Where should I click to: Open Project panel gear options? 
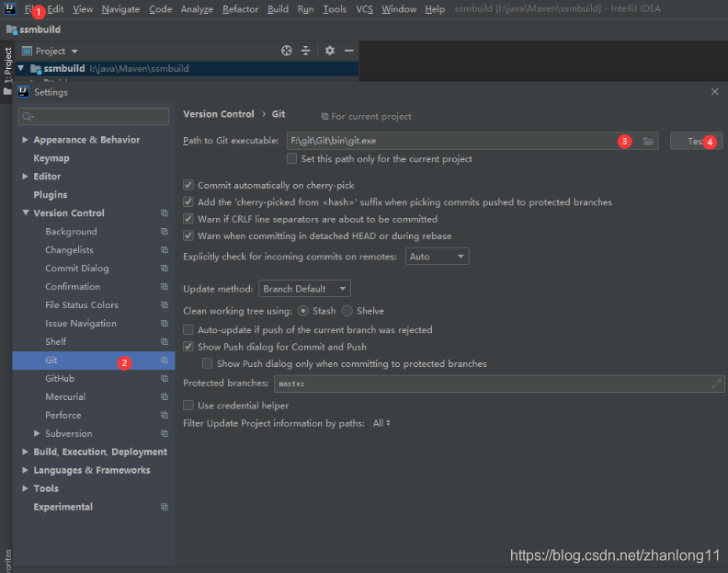point(330,51)
